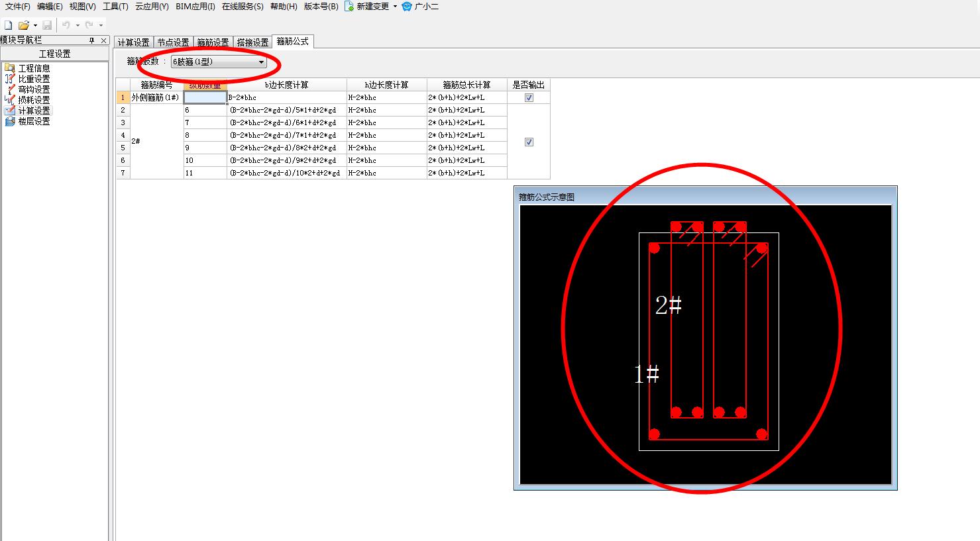Switch to the 箍筋设置 tab
980x541 pixels.
coord(213,42)
